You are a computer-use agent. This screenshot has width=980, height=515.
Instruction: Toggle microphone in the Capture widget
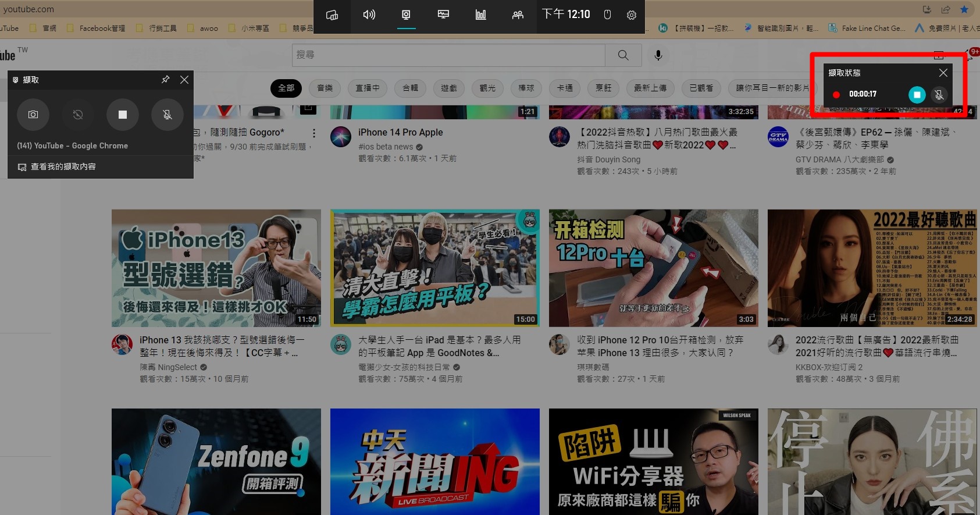168,115
